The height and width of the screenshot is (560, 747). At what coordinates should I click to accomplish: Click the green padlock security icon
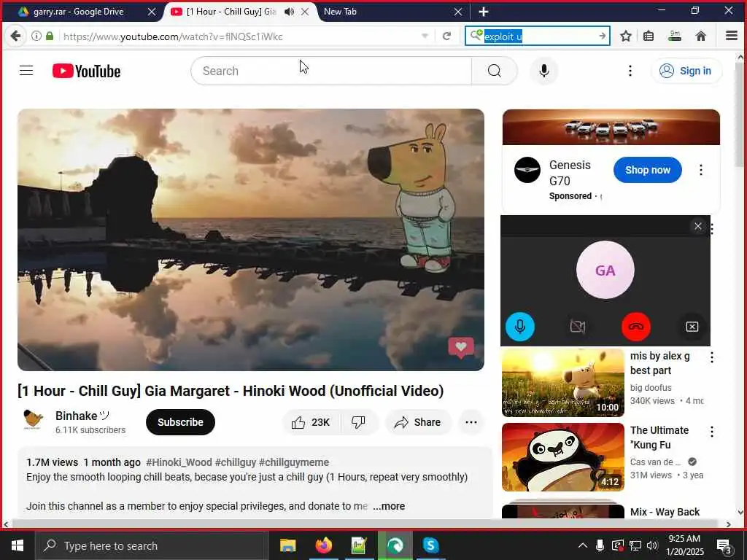point(50,36)
